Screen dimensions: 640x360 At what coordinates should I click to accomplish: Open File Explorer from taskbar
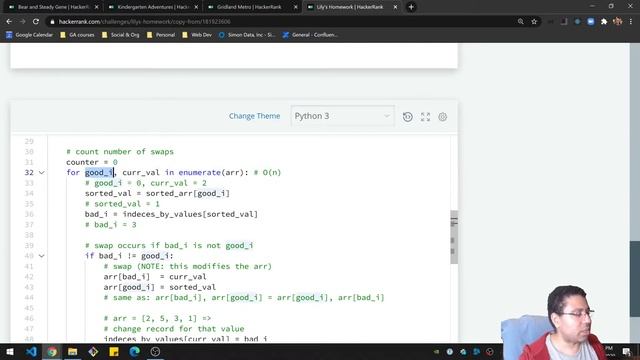pos(72,351)
